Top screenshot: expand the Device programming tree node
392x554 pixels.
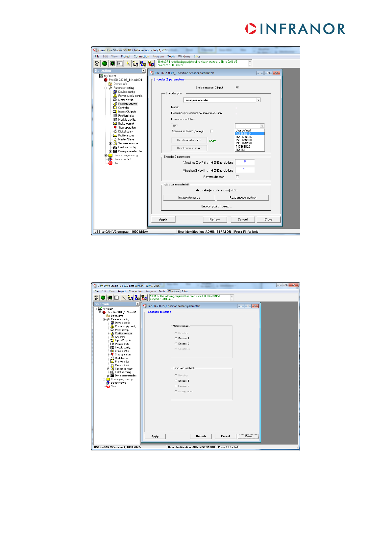pos(106,155)
